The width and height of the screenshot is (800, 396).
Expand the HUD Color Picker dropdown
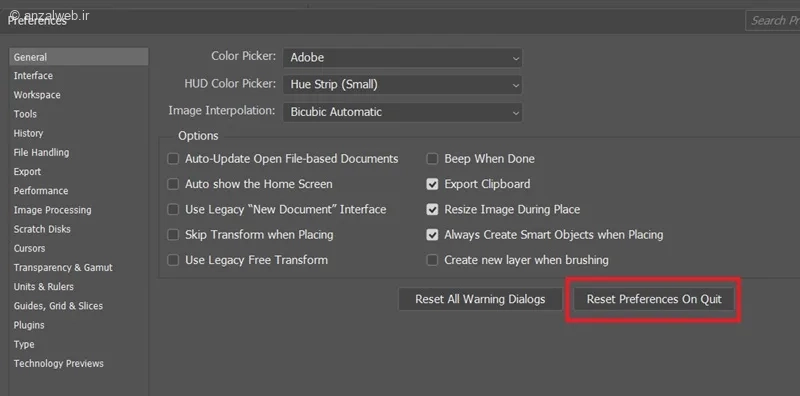402,85
